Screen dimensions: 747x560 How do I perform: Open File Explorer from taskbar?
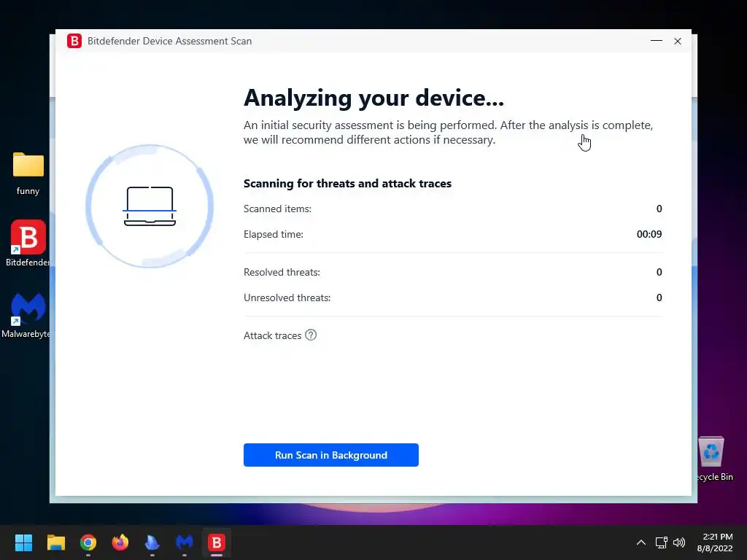click(x=55, y=542)
